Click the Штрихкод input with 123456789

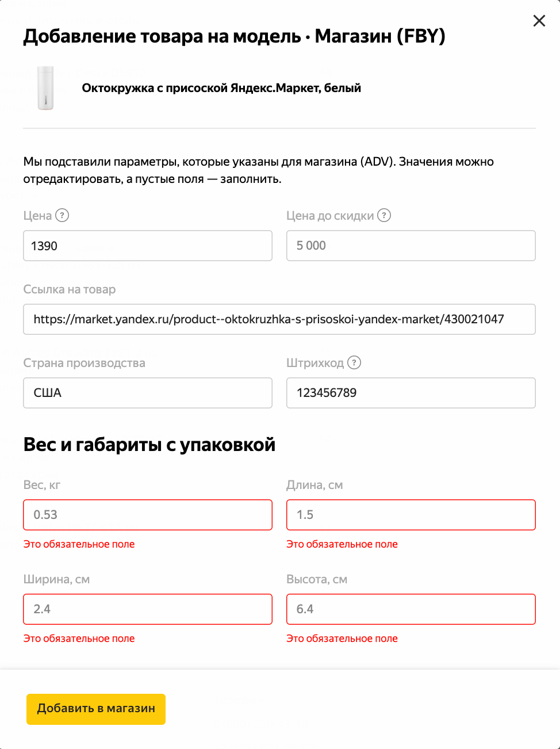(x=411, y=393)
